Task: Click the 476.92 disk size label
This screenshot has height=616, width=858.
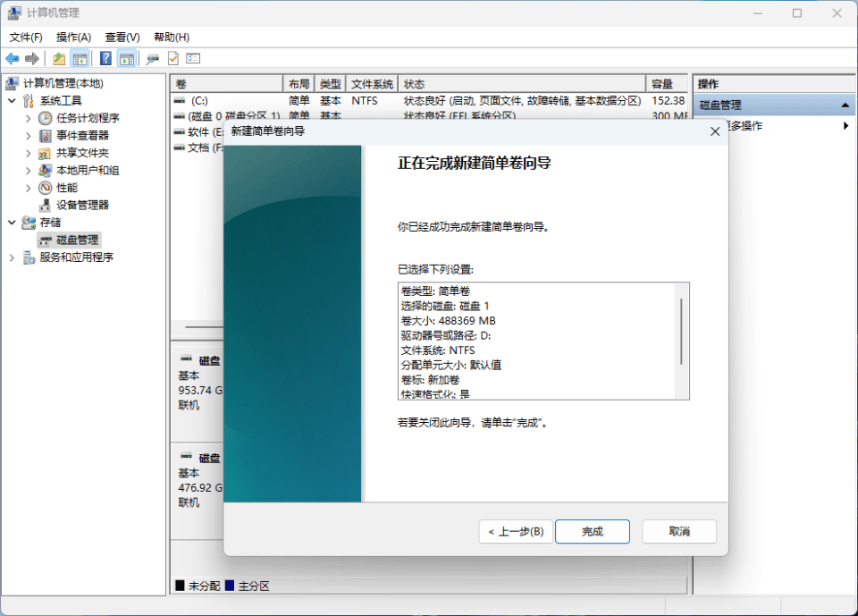Action: tap(200, 488)
